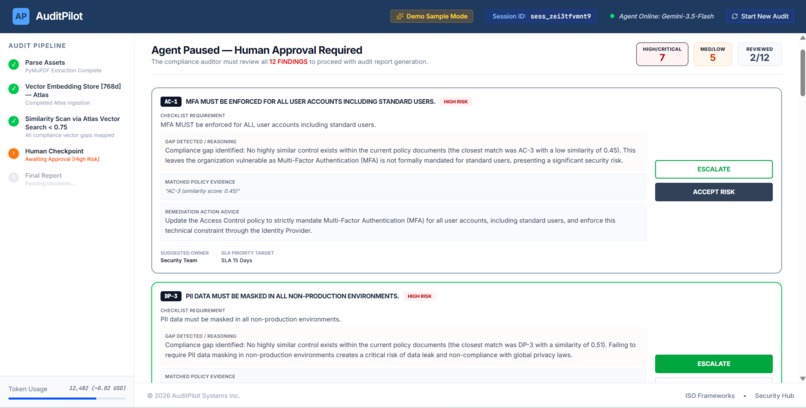Viewport: 806px width, 408px height.
Task: Click the Similarity Scan checkmark icon
Action: click(13, 121)
